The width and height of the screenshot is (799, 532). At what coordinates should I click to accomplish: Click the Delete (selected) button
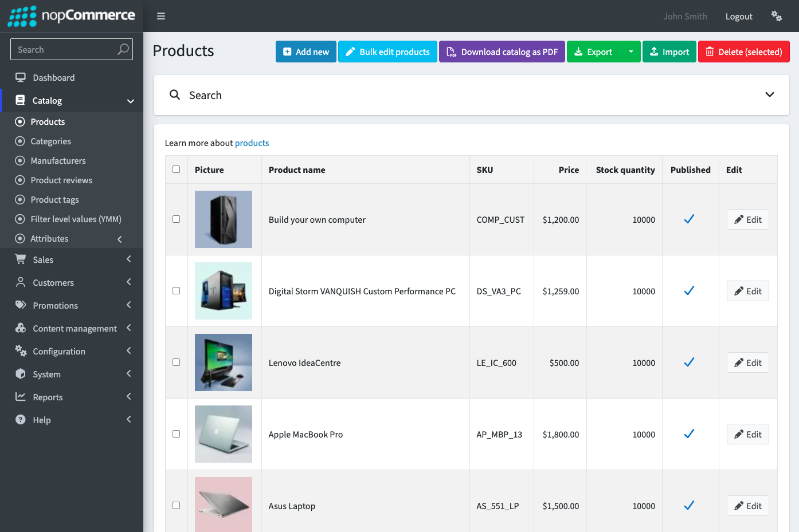744,52
